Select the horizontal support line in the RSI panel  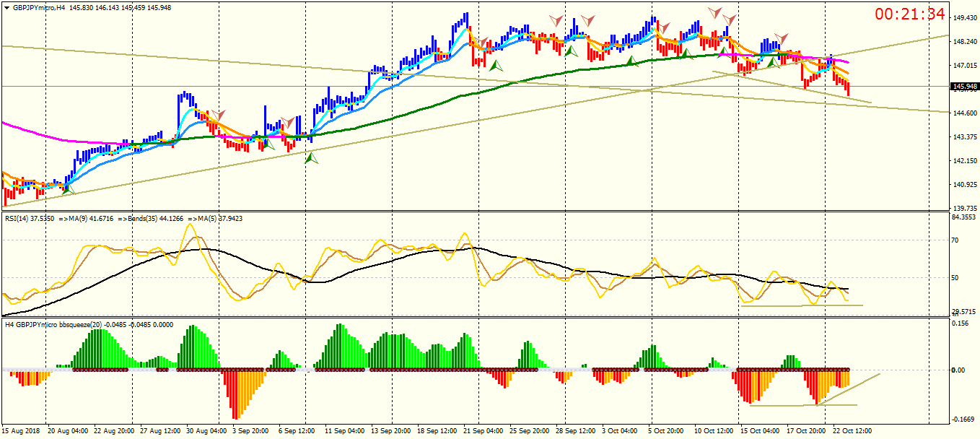pos(801,305)
